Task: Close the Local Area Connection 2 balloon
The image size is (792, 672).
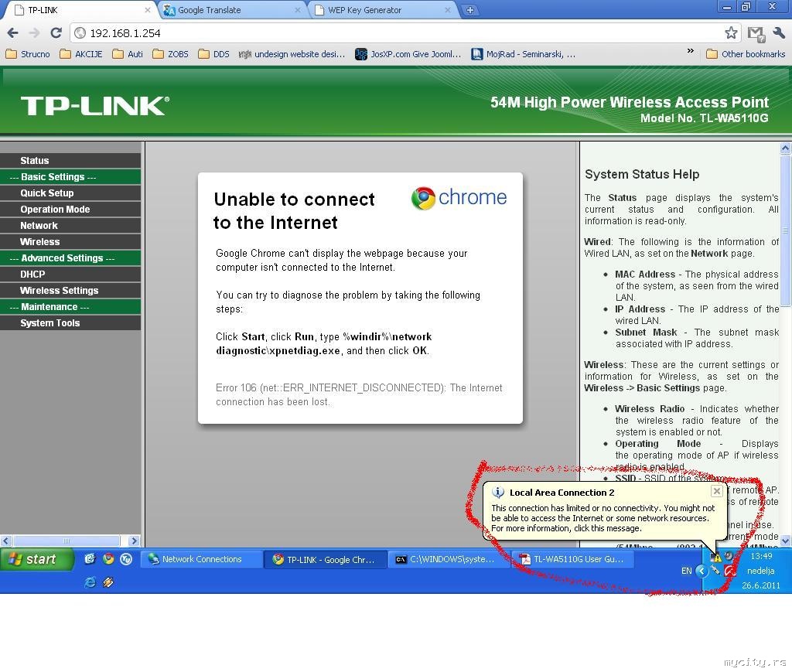Action: pos(717,491)
